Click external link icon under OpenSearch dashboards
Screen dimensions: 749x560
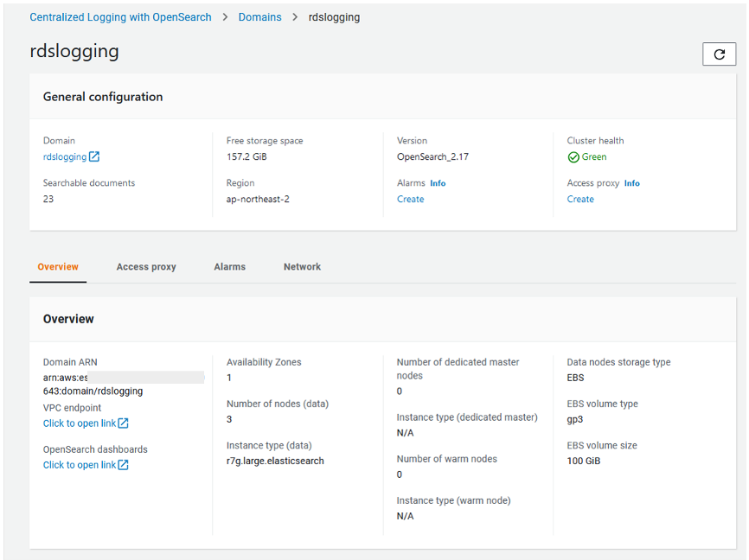[x=124, y=465]
